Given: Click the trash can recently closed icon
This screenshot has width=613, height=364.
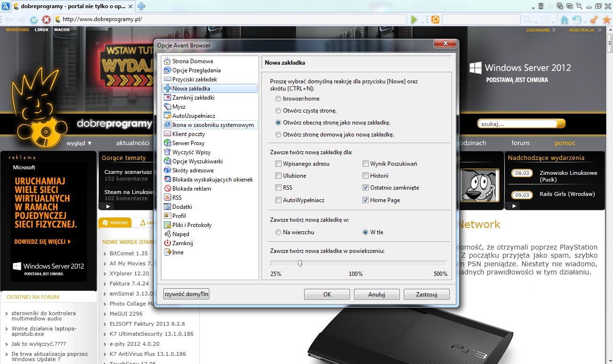Looking at the screenshot, I should [541, 6].
